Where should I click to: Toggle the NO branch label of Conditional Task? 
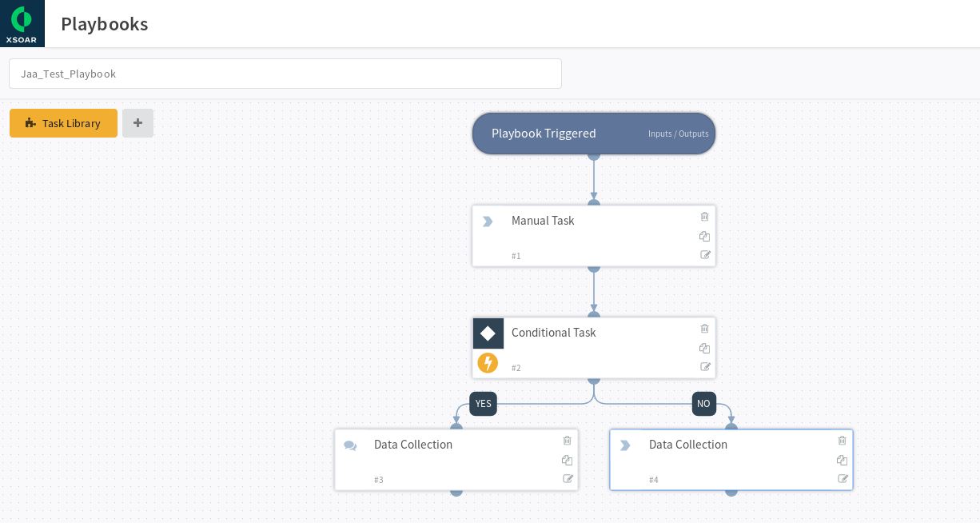pos(704,404)
